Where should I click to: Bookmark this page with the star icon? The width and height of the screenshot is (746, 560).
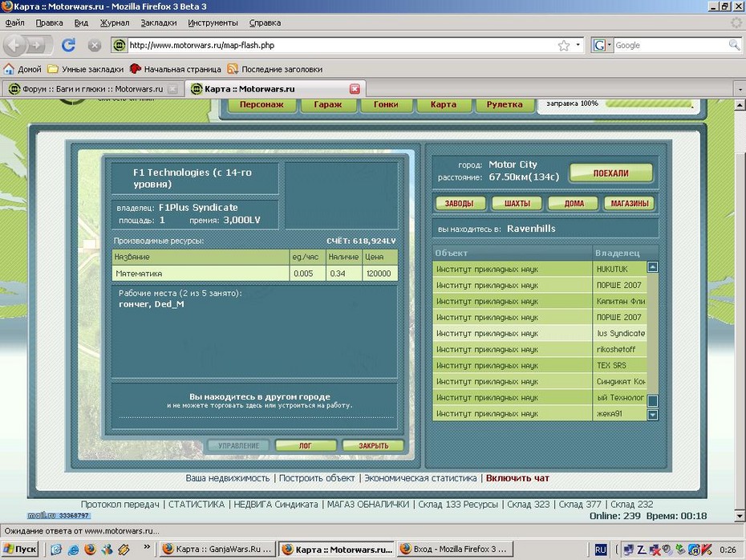564,45
